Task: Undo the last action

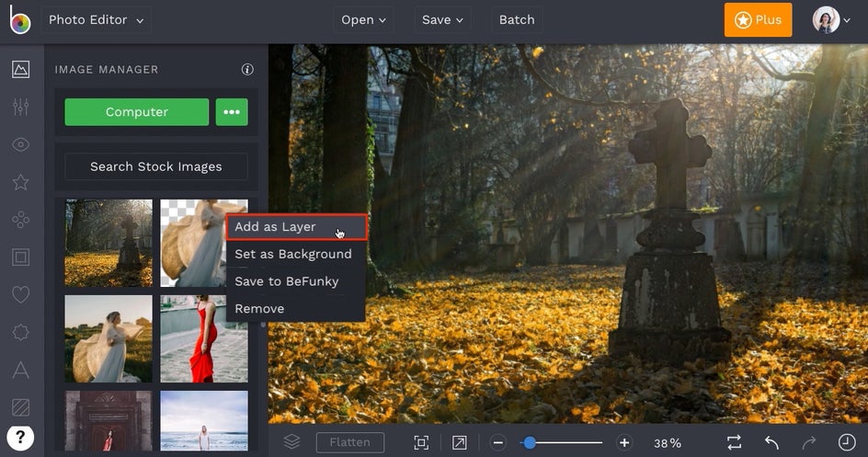Action: (771, 442)
